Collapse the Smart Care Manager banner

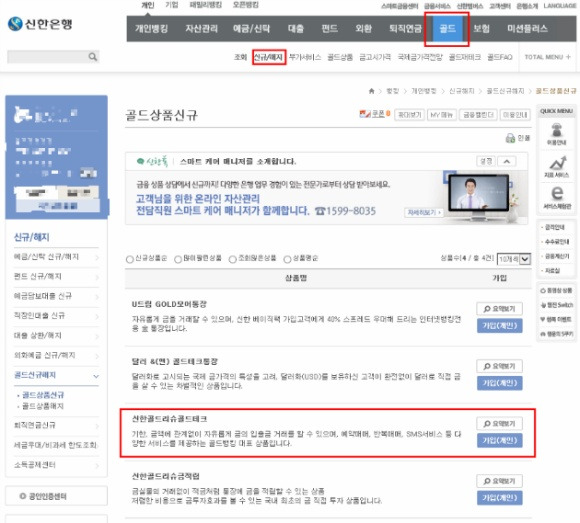[x=507, y=161]
